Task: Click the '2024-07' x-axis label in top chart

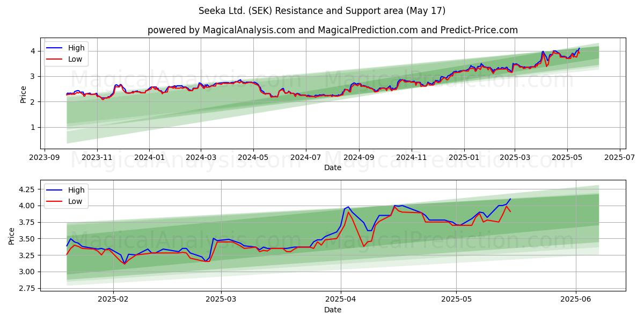Action: pyautogui.click(x=305, y=158)
